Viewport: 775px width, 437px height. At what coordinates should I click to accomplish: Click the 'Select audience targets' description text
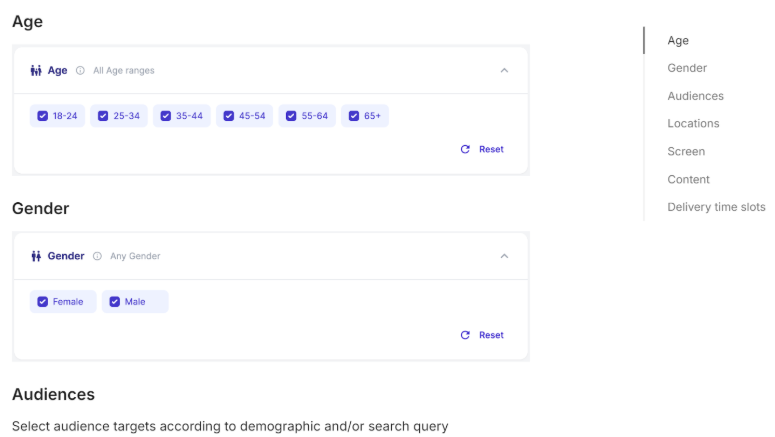click(230, 426)
